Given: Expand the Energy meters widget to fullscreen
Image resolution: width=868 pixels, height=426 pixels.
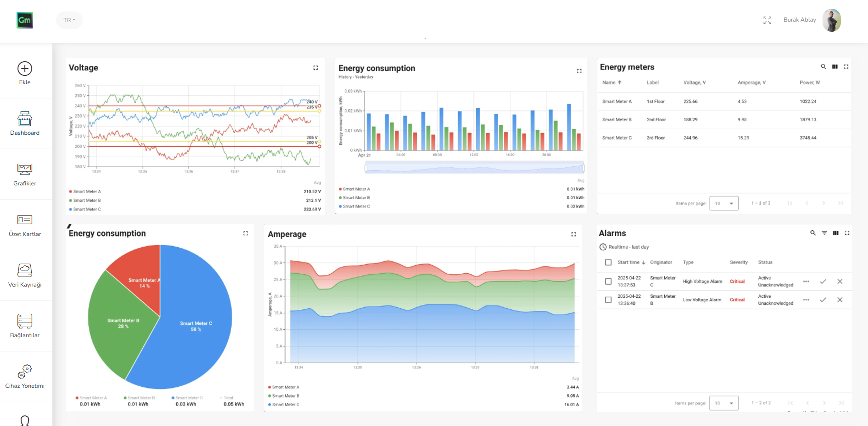Looking at the screenshot, I should tap(846, 67).
